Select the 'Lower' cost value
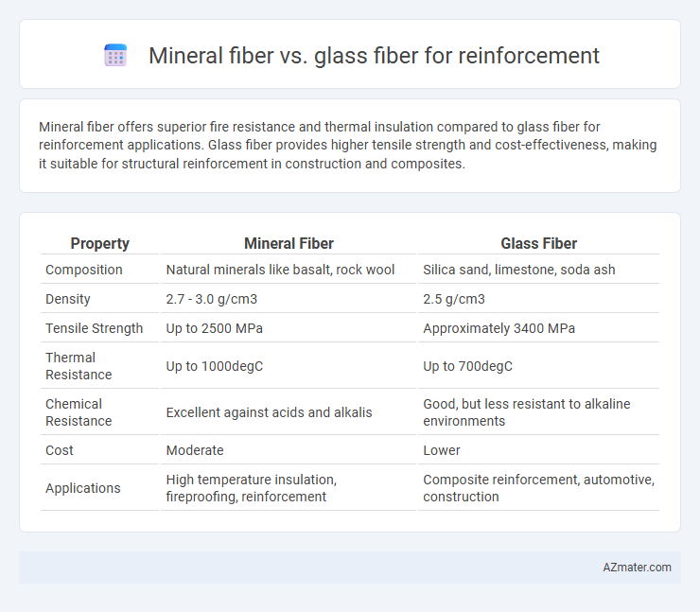Viewport: 700px width, 612px height. tap(441, 450)
